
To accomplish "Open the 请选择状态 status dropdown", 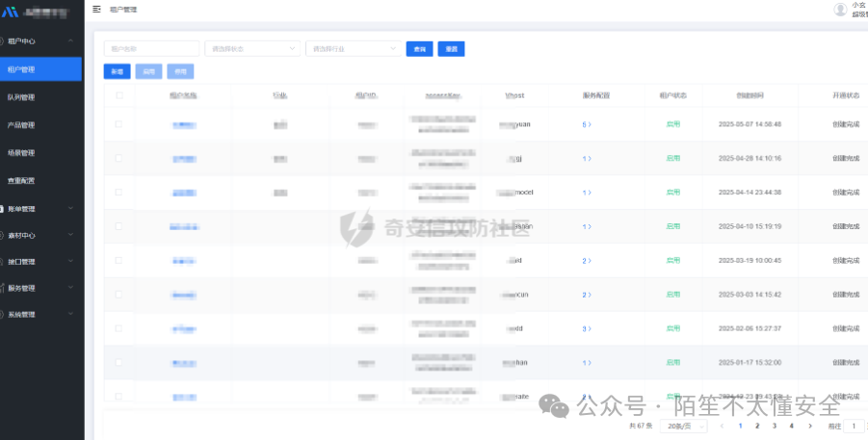I will 252,49.
